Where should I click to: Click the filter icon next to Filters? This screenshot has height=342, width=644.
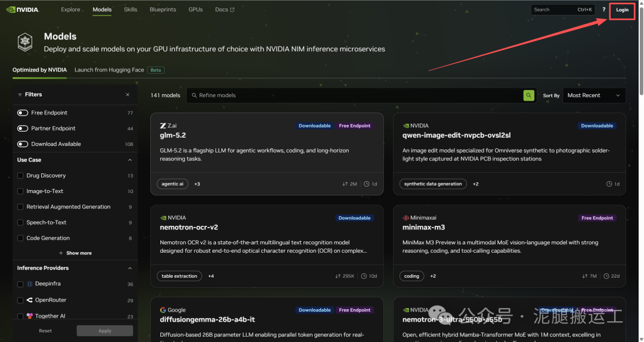[x=20, y=94]
